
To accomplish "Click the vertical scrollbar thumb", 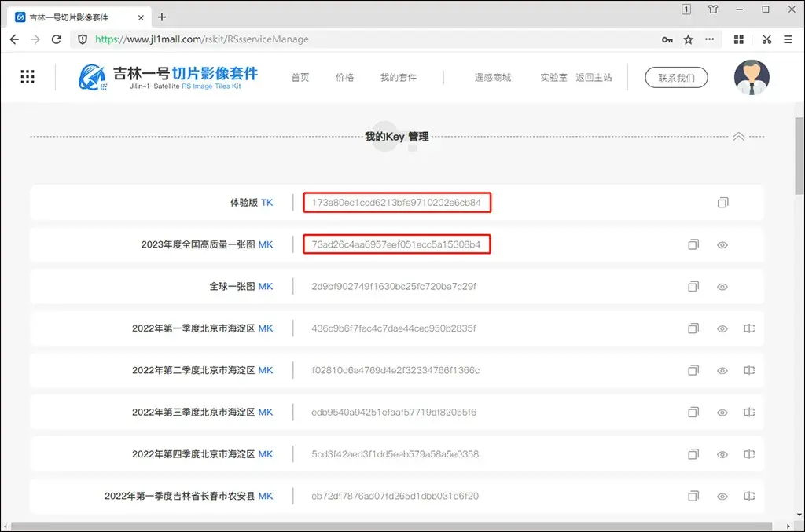I will (x=799, y=156).
